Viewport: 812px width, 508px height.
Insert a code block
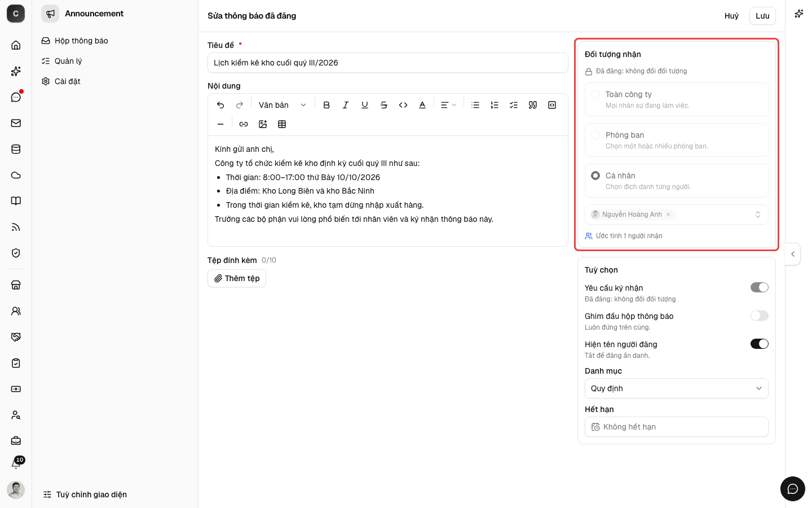click(x=552, y=105)
